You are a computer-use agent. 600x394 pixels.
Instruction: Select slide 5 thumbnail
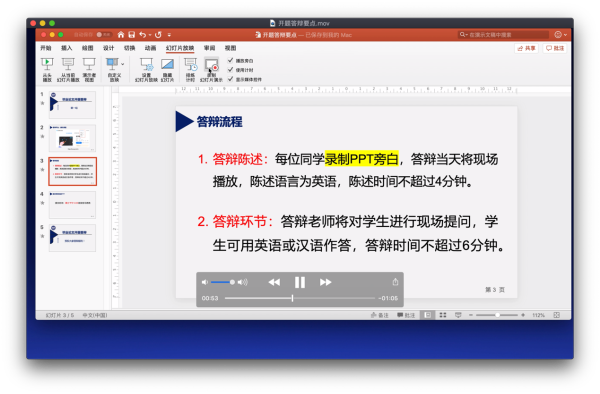pyautogui.click(x=72, y=238)
